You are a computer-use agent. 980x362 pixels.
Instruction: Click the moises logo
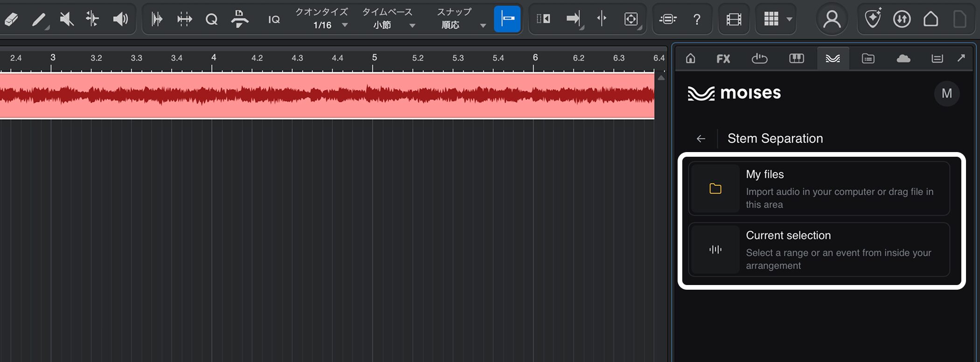(734, 93)
